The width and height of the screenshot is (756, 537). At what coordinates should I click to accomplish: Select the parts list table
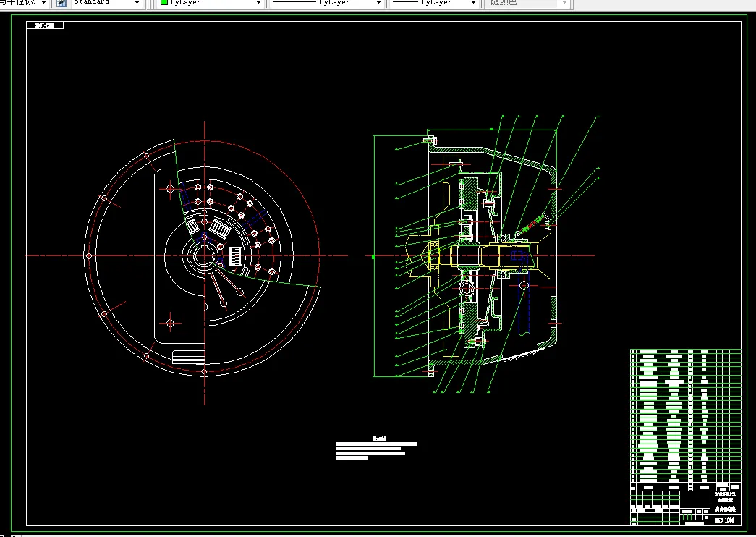click(686, 419)
